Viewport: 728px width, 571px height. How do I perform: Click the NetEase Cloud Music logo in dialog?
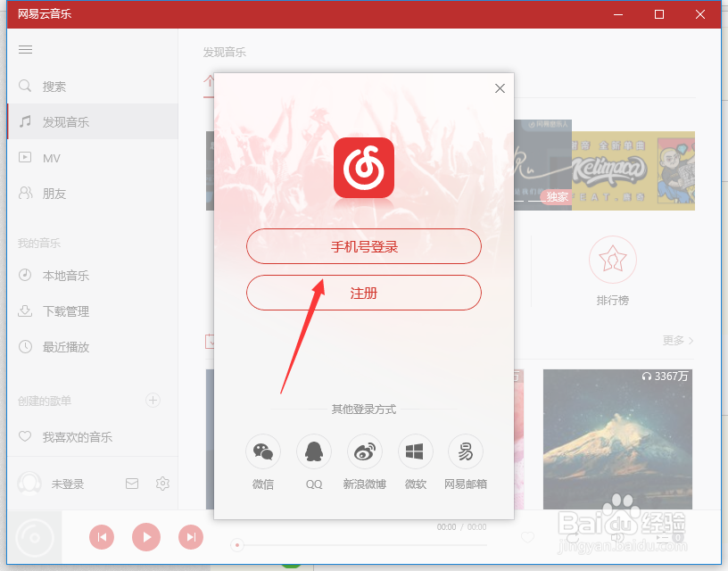coord(364,168)
